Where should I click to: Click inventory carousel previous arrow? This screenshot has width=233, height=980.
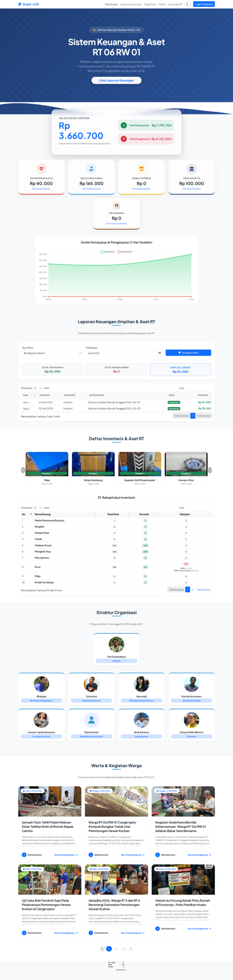23,470
